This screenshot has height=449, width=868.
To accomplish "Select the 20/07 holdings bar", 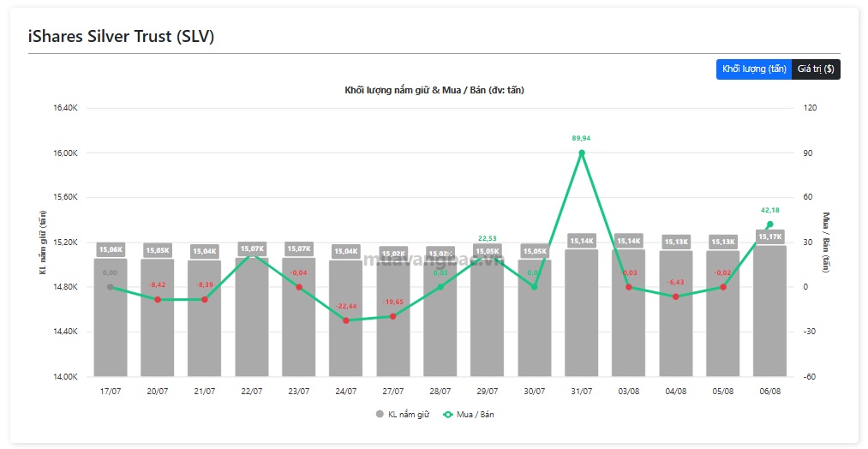I will click(157, 318).
